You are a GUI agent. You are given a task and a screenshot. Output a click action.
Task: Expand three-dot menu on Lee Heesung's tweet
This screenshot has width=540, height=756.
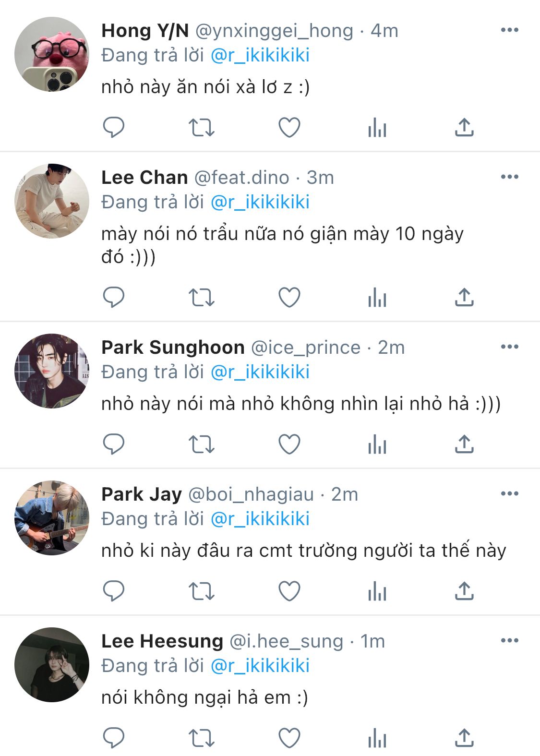click(x=509, y=640)
